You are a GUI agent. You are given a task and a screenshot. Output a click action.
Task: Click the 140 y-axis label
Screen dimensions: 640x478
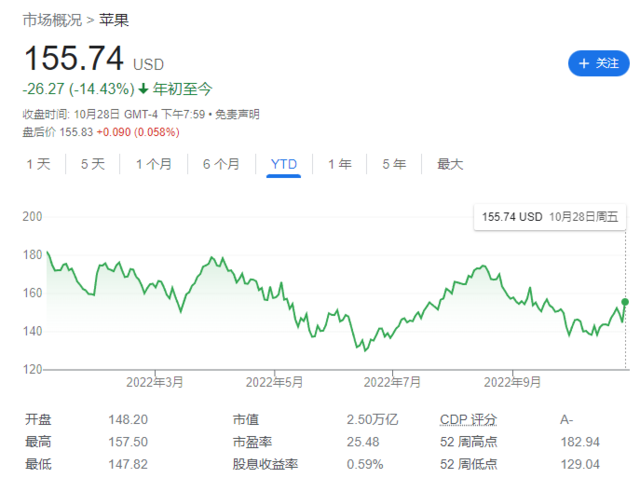click(32, 331)
